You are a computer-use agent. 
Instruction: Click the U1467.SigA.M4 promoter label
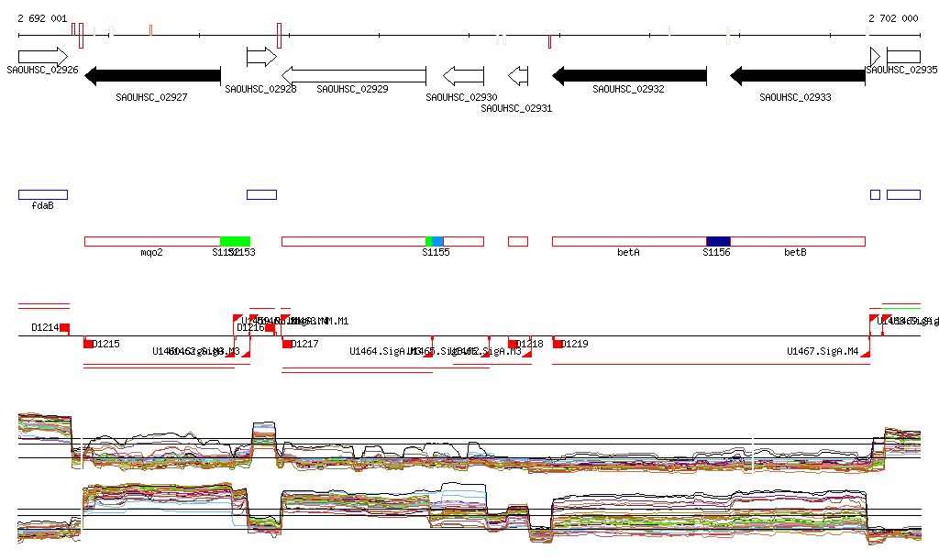click(823, 351)
